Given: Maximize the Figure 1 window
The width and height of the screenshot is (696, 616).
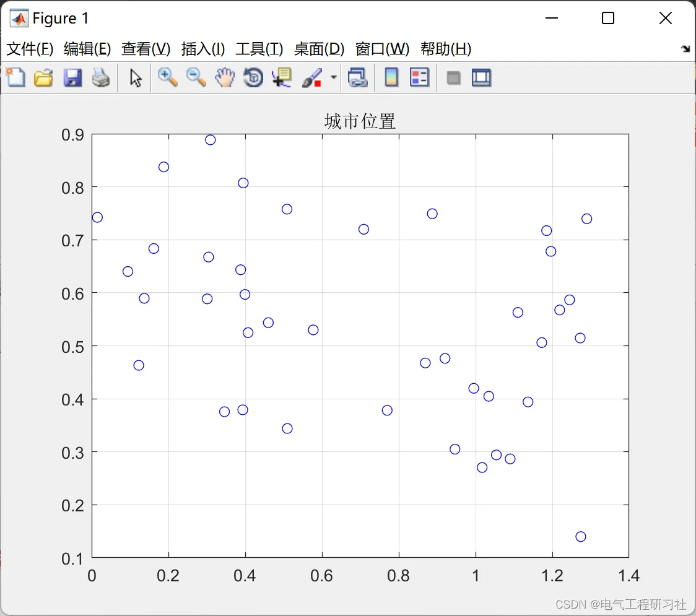Looking at the screenshot, I should pos(608,18).
